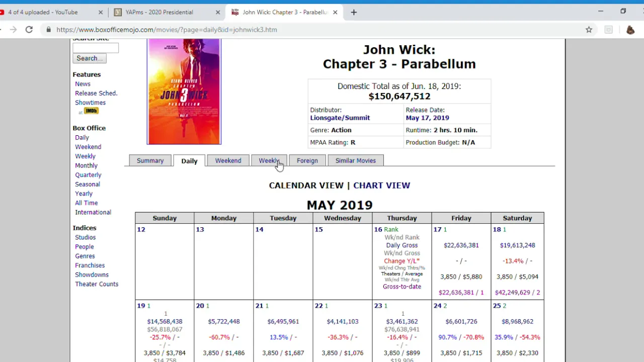This screenshot has height=362, width=644.
Task: Click the Lionsgate/Summit distributor link
Action: (340, 118)
